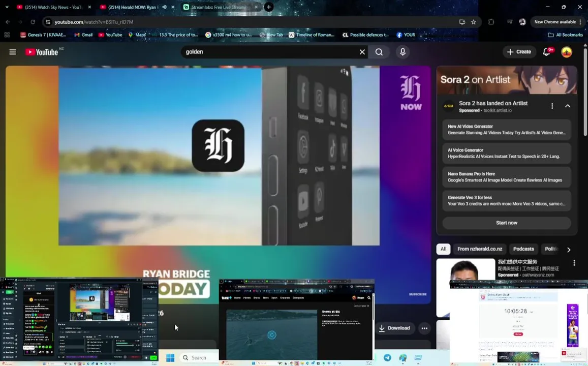Screen dimensions: 588x366
Task: View site information icon in address bar
Action: 48,22
